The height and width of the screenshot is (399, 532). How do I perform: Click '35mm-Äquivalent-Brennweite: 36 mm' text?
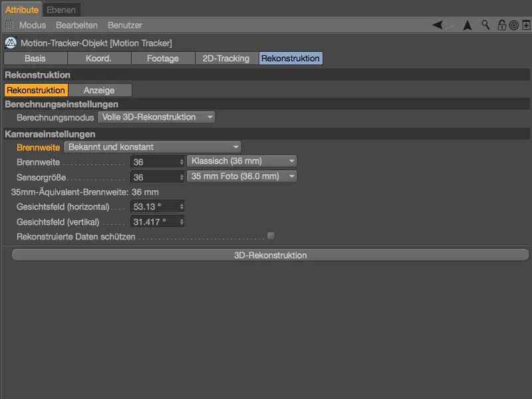tap(85, 192)
